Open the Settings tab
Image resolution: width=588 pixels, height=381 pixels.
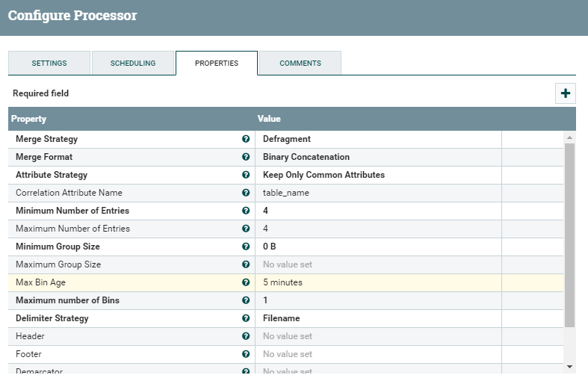tap(49, 63)
